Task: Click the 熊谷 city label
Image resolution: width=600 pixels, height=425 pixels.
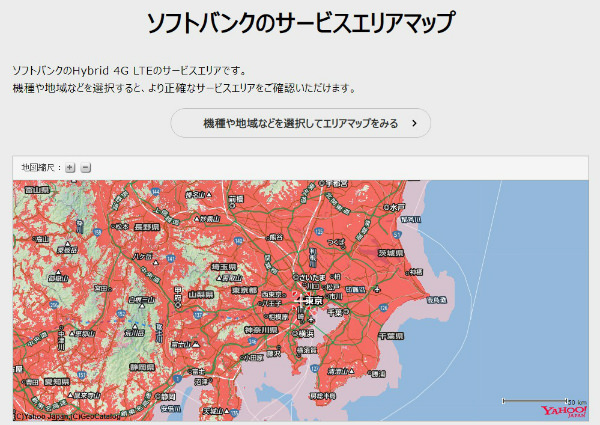Action: [x=276, y=238]
